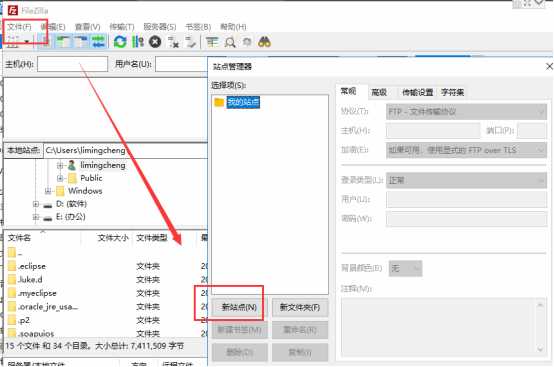Click the Disconnect from server icon
This screenshot has height=367, width=554.
coord(173,42)
